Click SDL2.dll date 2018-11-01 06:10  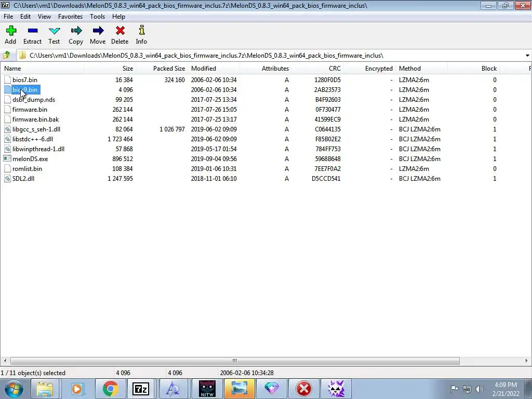tap(214, 179)
